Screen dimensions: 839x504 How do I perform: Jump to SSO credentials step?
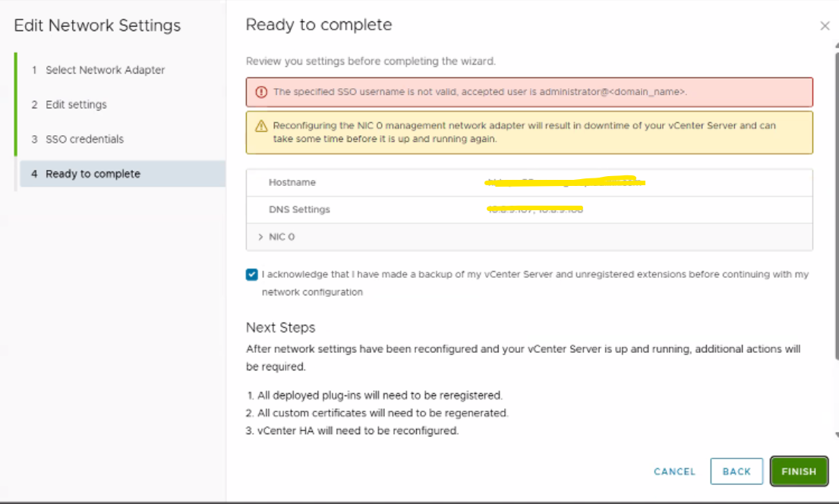pos(84,139)
